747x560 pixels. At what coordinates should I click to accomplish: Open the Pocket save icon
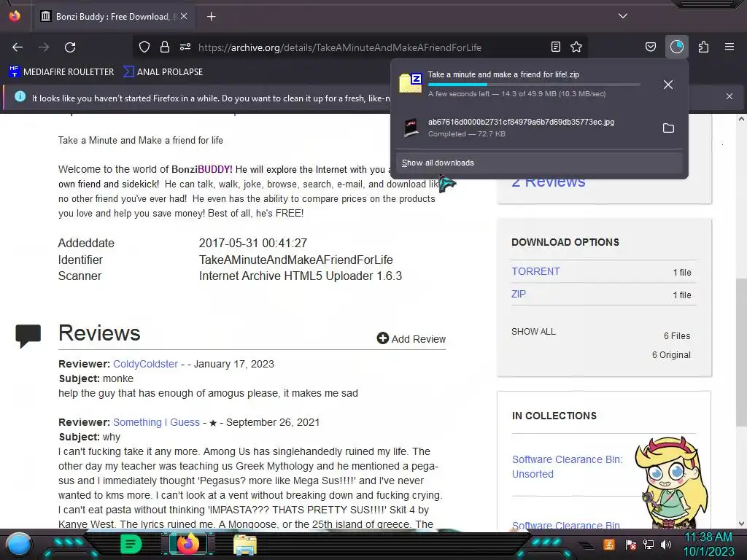point(650,47)
